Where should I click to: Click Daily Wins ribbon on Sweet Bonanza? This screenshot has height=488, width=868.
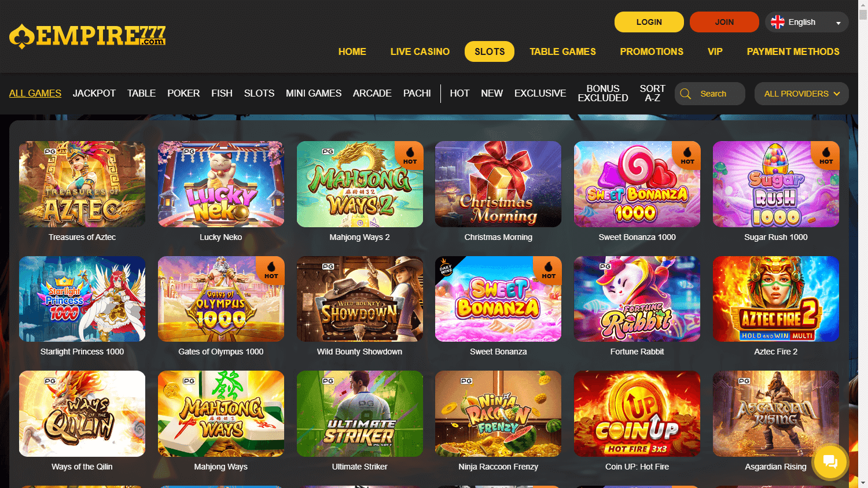pyautogui.click(x=447, y=268)
